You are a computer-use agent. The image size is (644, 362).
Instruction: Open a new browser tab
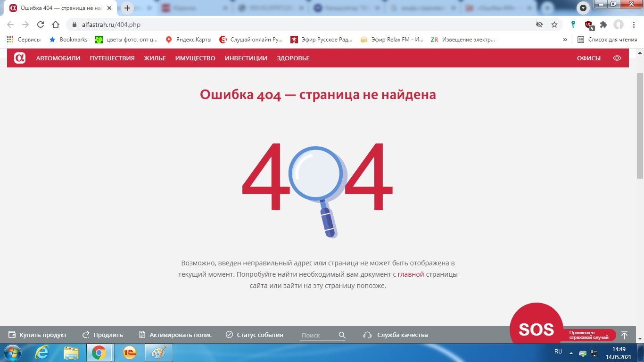(x=127, y=8)
